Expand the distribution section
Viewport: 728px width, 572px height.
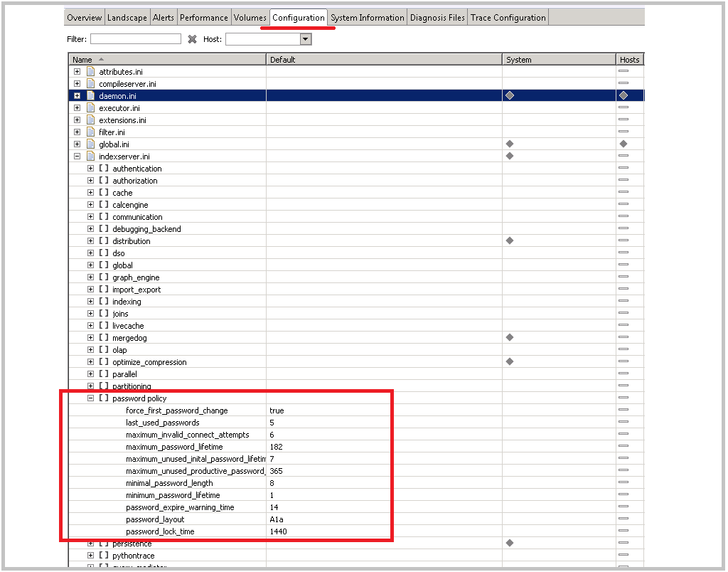tap(90, 240)
